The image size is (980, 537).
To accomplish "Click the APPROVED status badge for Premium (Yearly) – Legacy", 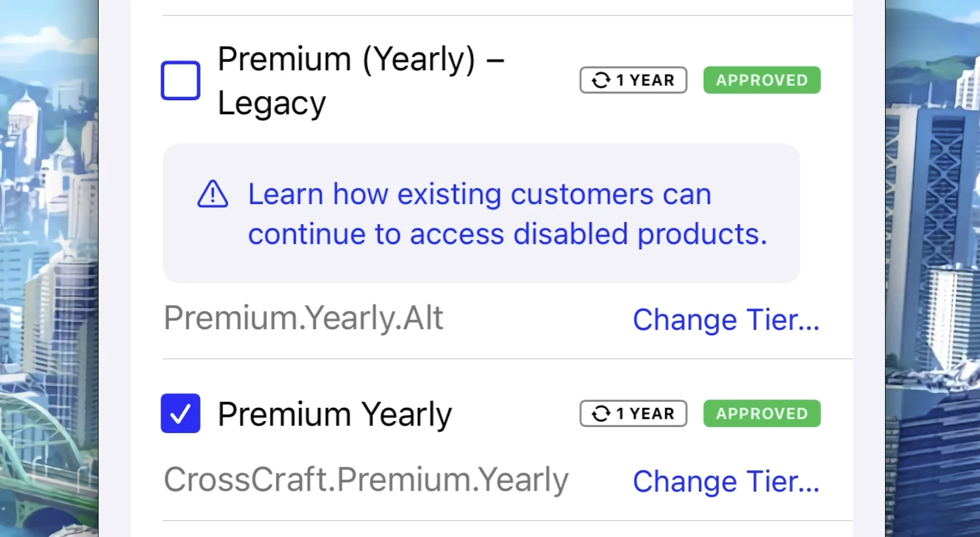I will [x=761, y=80].
